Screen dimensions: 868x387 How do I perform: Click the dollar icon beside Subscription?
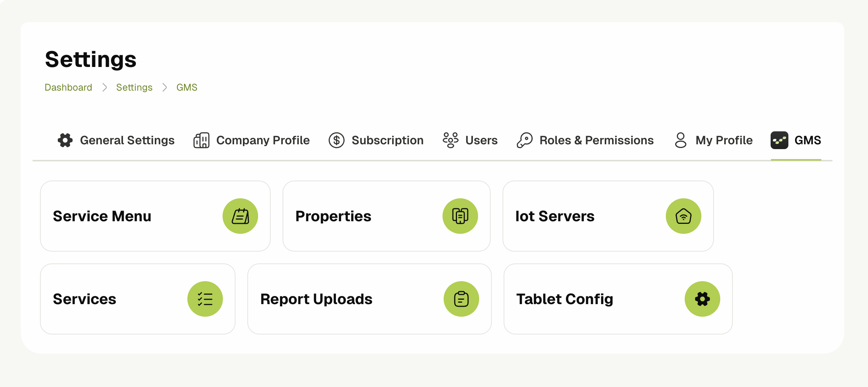tap(336, 140)
